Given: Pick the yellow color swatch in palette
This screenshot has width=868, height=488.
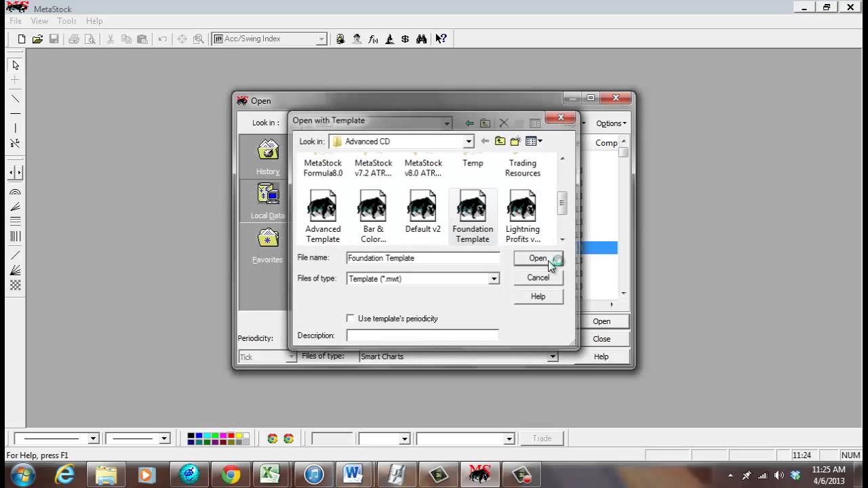Looking at the screenshot, I should [x=239, y=436].
